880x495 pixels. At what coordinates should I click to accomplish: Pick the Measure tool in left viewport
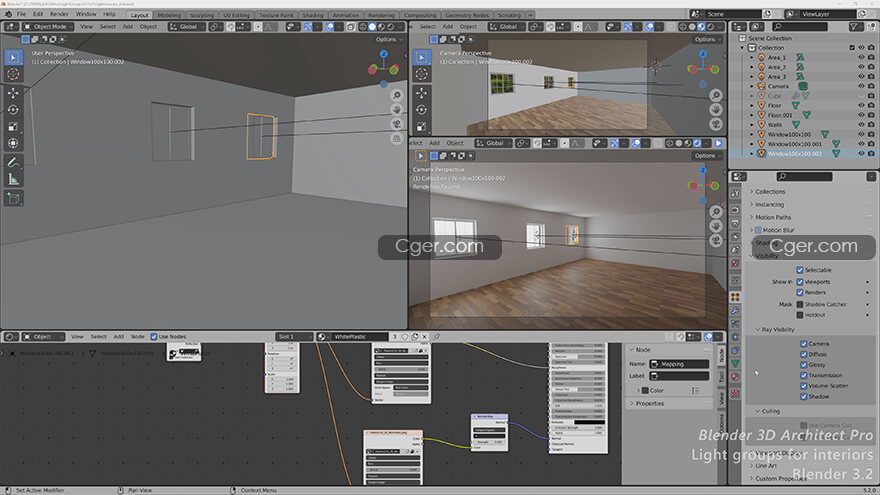[x=13, y=179]
